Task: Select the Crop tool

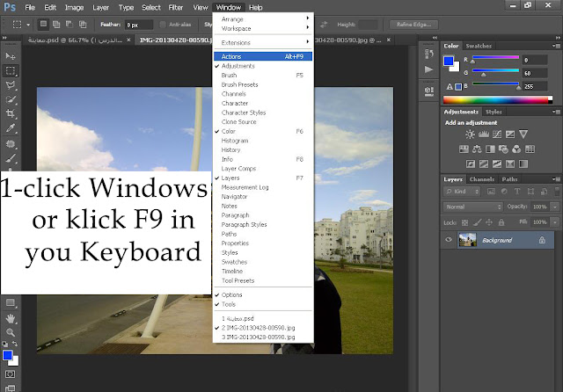Action: point(11,113)
